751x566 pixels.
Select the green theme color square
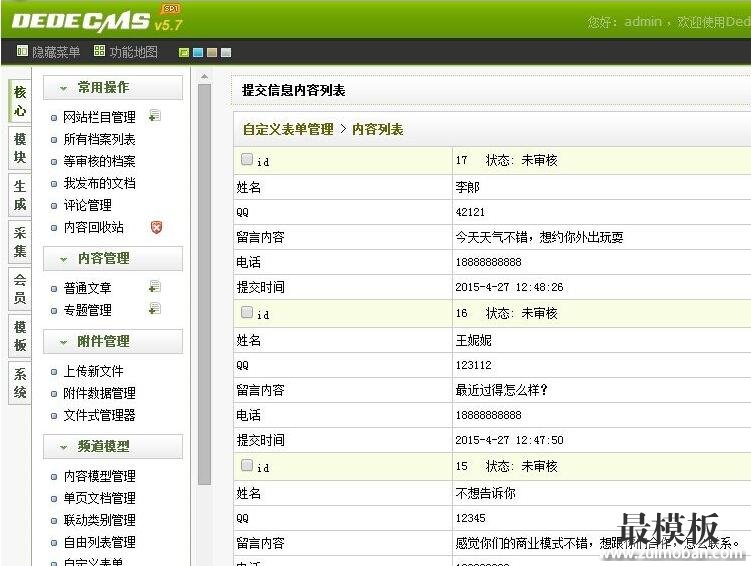(184, 52)
